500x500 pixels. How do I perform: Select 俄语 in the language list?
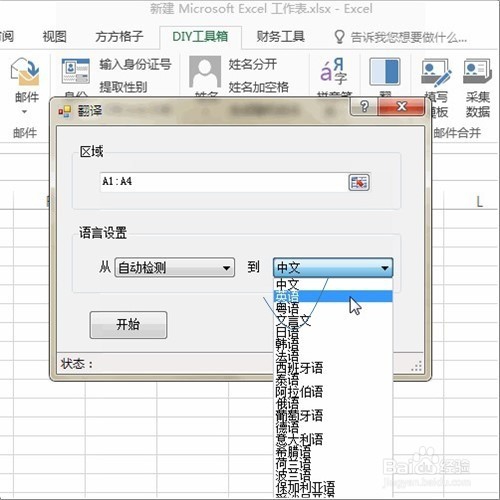(x=333, y=403)
